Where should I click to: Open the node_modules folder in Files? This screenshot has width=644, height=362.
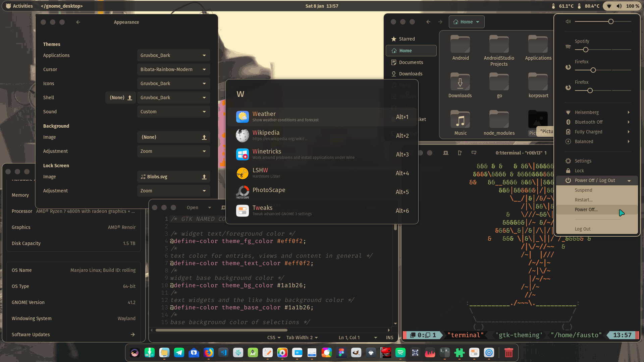(x=499, y=122)
